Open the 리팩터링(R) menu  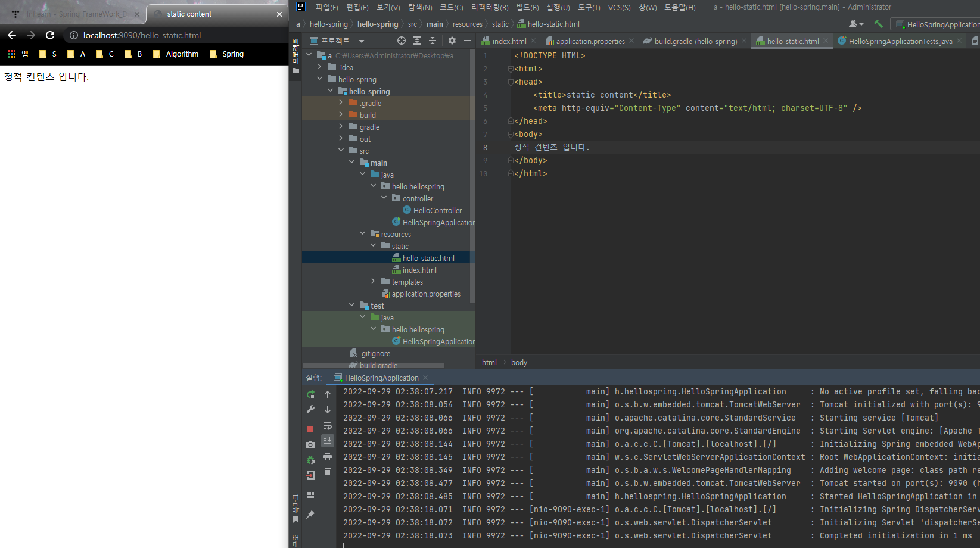click(x=490, y=7)
